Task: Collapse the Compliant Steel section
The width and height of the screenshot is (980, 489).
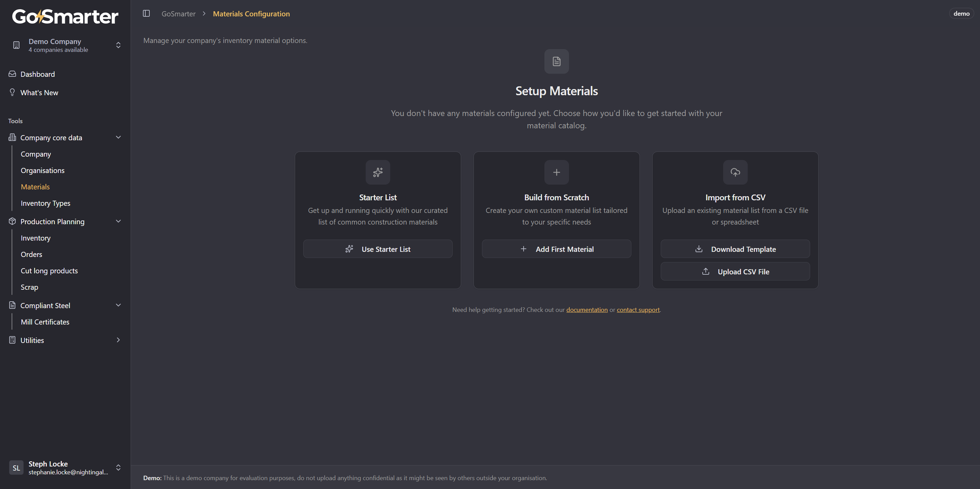Action: coord(118,305)
